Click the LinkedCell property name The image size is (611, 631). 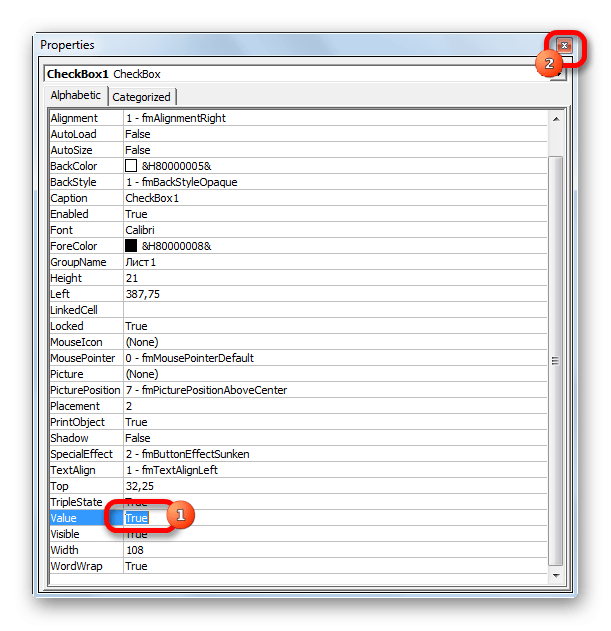74,310
